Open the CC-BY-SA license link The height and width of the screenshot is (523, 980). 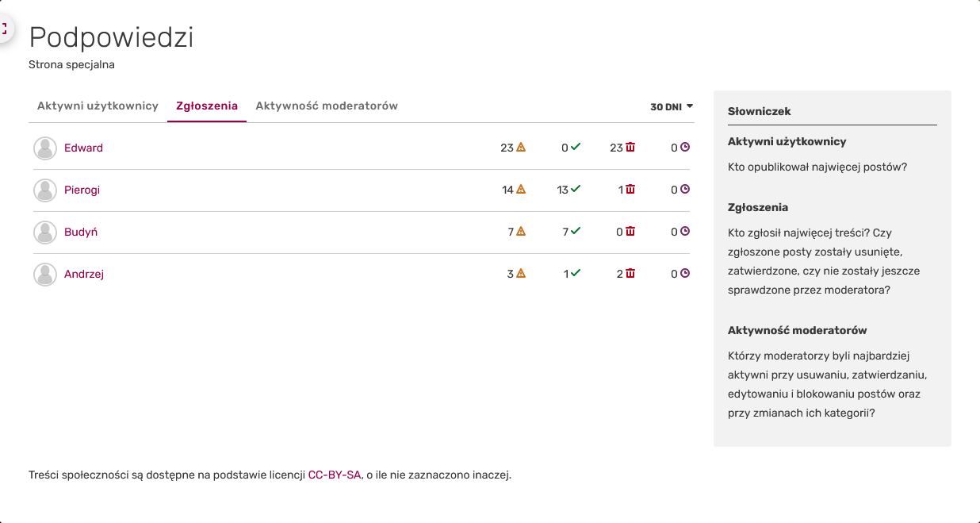pos(335,475)
